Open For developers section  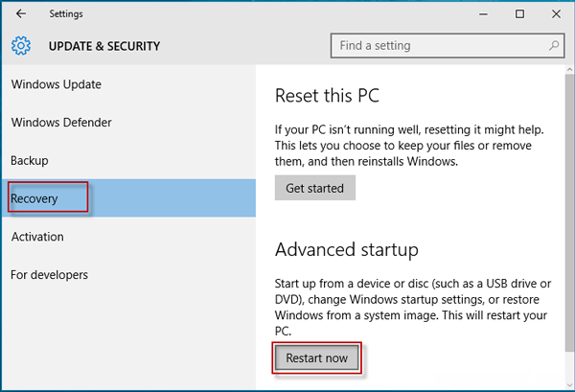click(x=128, y=275)
